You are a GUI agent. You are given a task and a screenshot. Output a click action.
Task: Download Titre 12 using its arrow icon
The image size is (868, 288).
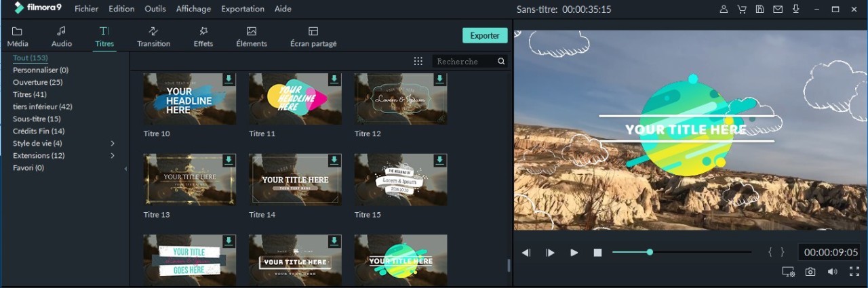point(439,79)
